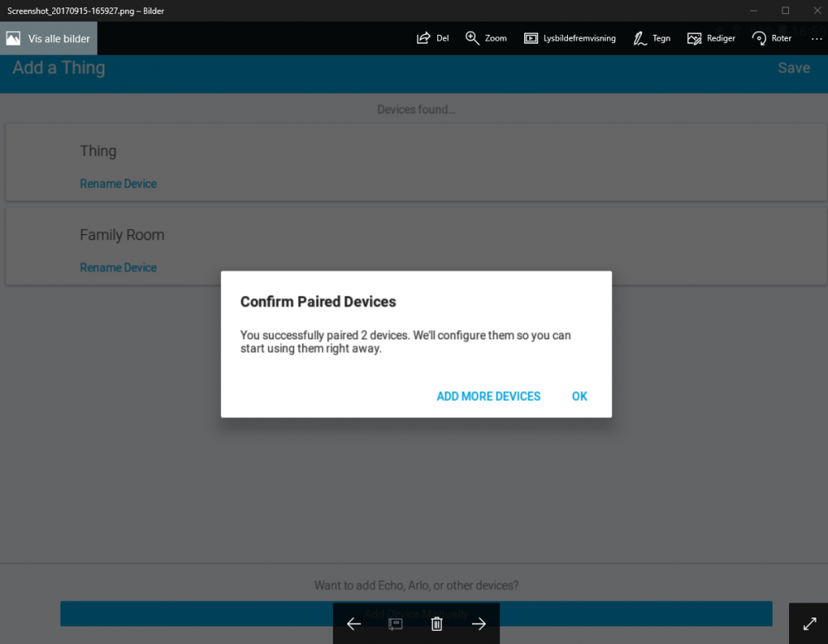This screenshot has width=828, height=644.
Task: Click Save in Add a Thing header
Action: click(x=793, y=68)
